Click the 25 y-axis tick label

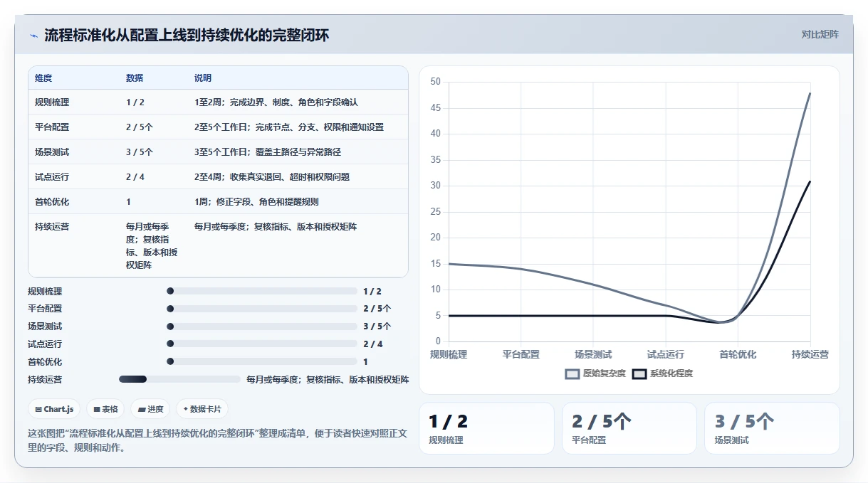[x=436, y=212]
